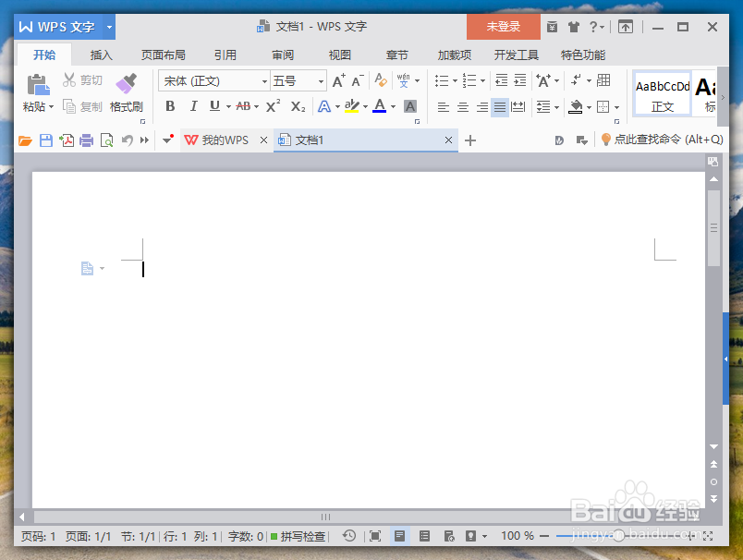The image size is (743, 560).
Task: Open the font name 宋体 (正文) dropdown
Action: 264,81
